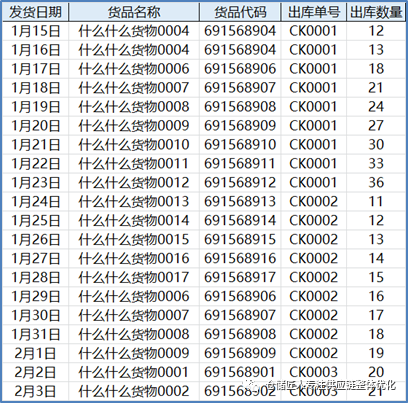Select CK0002 in the 1月24日 row
Viewport: 408px width, 403px height.
click(x=314, y=202)
